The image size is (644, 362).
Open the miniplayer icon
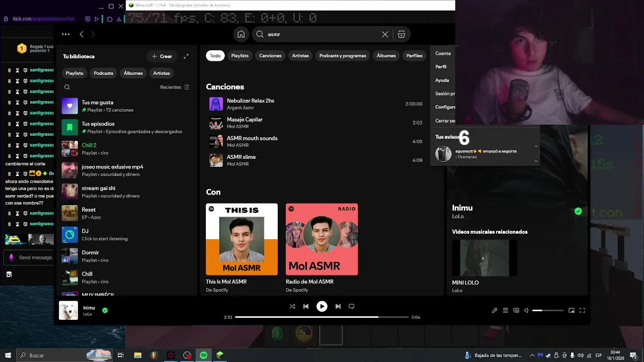coord(572,311)
